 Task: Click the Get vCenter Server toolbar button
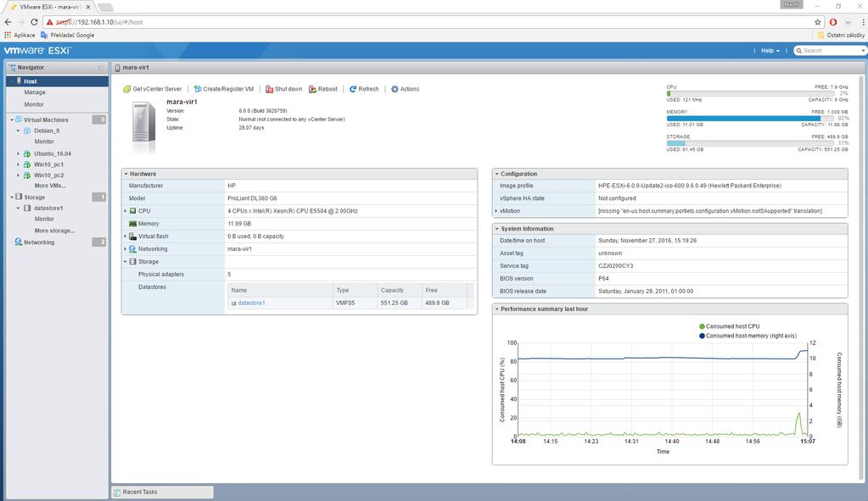[152, 89]
